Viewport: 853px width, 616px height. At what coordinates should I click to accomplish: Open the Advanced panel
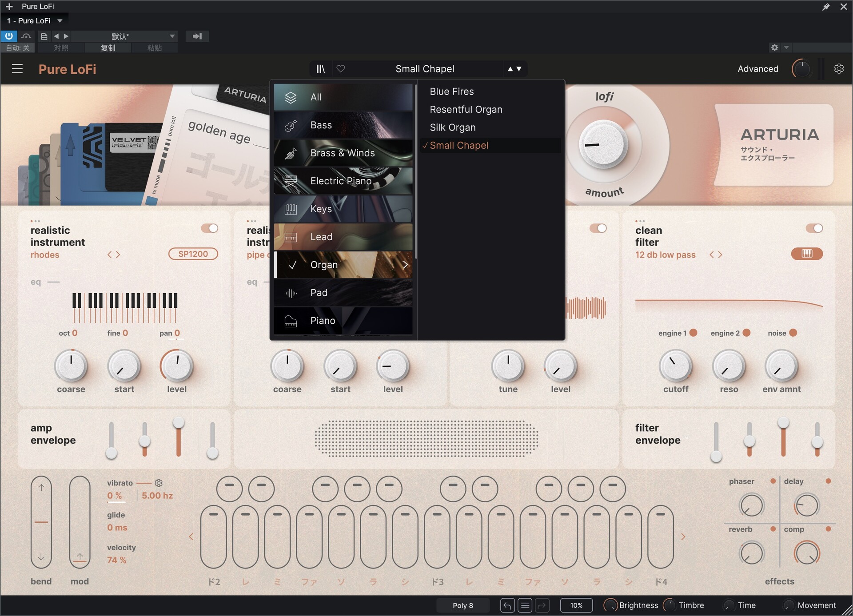(758, 69)
